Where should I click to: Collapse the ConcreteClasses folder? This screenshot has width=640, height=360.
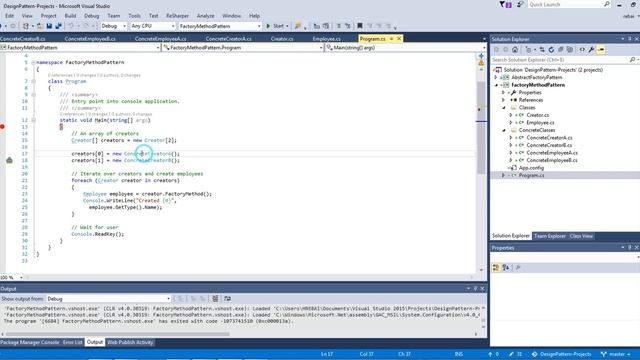[504, 130]
